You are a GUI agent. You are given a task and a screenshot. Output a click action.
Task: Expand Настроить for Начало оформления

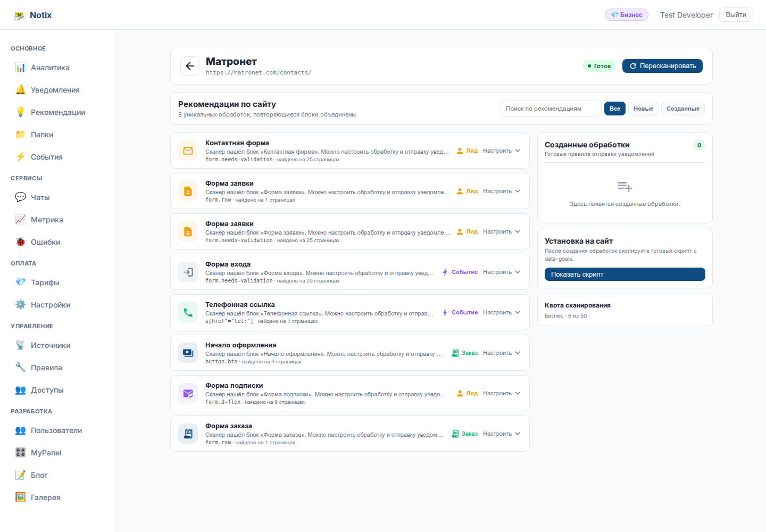pos(502,353)
